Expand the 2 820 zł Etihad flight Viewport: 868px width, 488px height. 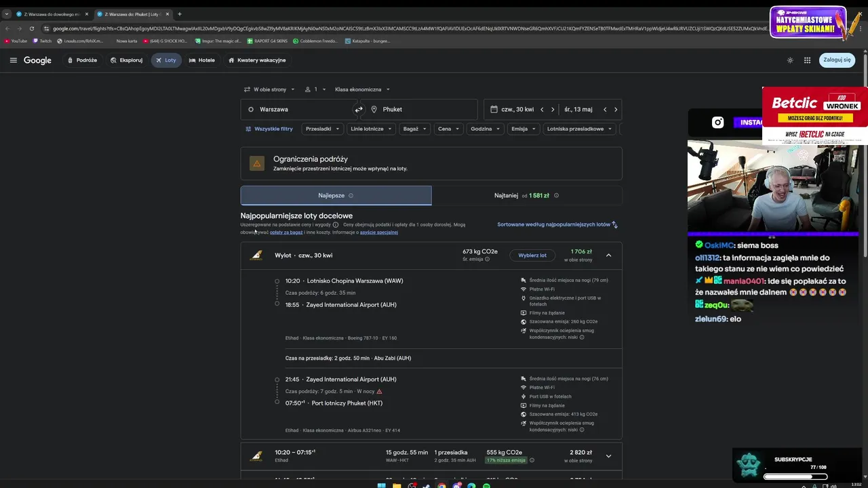pos(608,456)
